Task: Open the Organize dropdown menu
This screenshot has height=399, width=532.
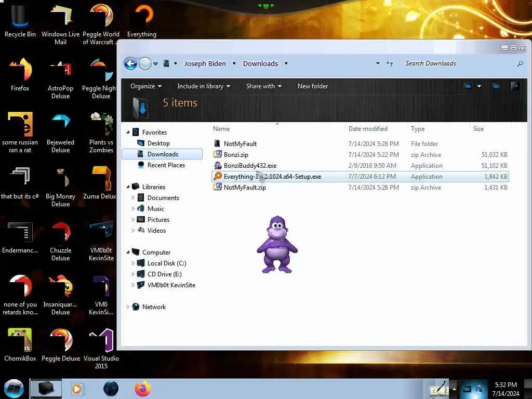Action: (x=146, y=86)
